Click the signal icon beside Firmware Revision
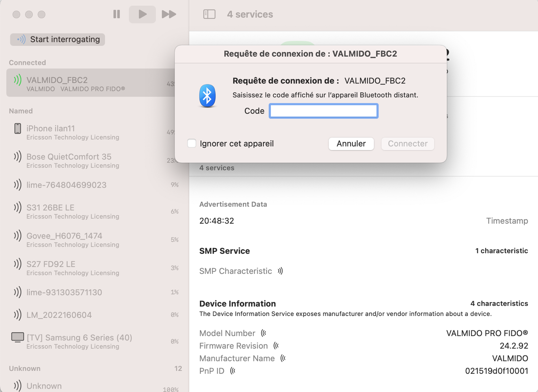Image resolution: width=538 pixels, height=392 pixels. 276,346
